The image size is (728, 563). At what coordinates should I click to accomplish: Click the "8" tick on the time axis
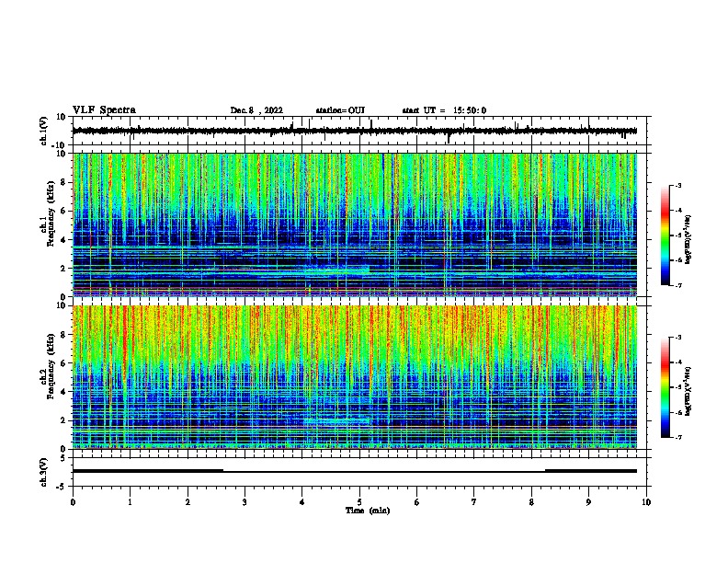(531, 502)
